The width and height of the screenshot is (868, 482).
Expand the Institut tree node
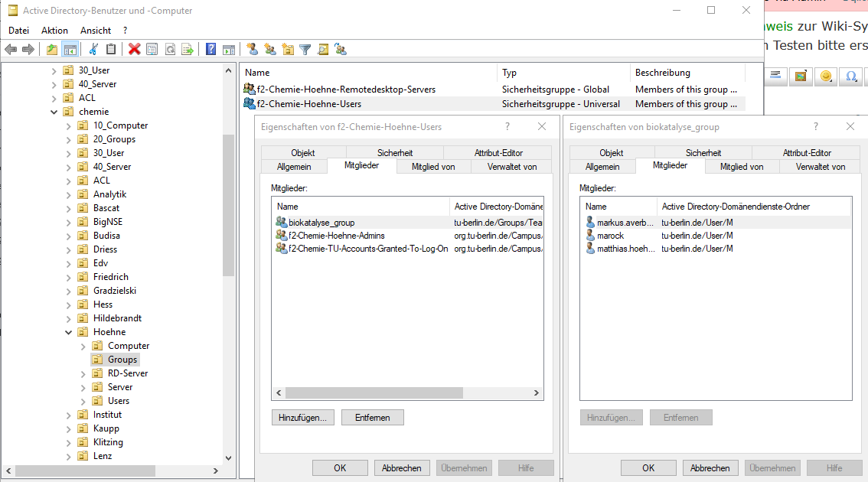68,415
